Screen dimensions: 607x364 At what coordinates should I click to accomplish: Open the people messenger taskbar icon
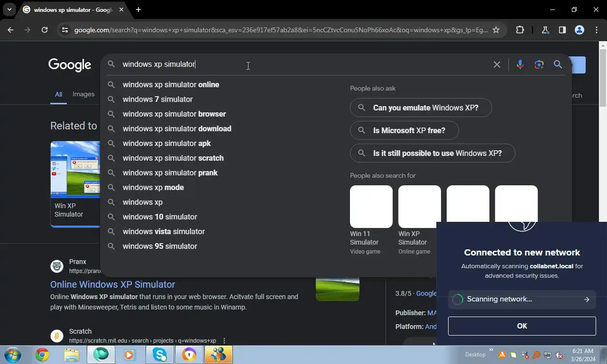coord(219,355)
